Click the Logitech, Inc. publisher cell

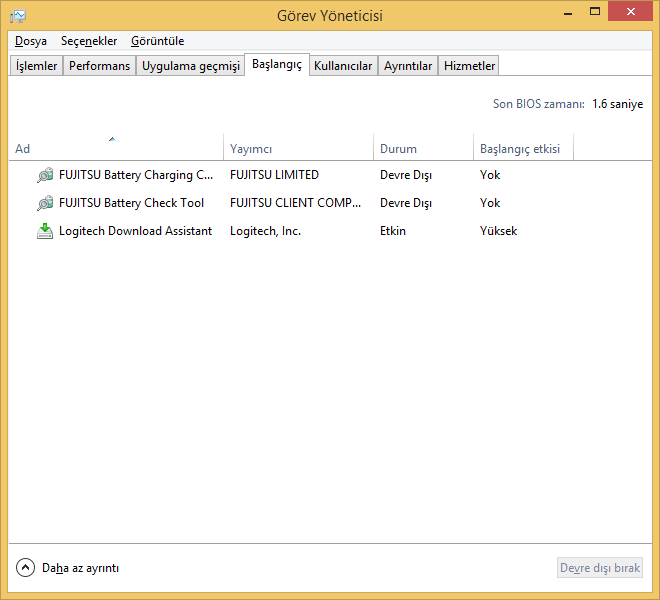tap(265, 231)
